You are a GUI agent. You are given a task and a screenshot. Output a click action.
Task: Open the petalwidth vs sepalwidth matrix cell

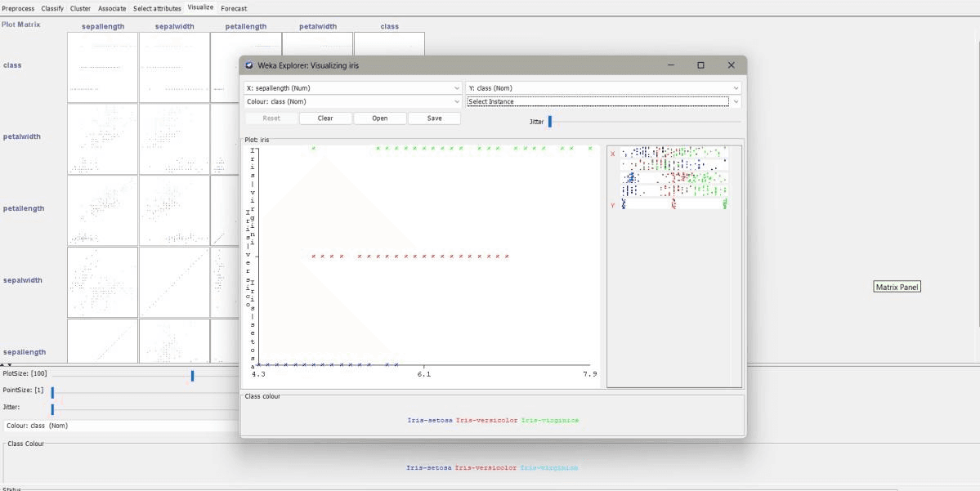[x=174, y=139]
